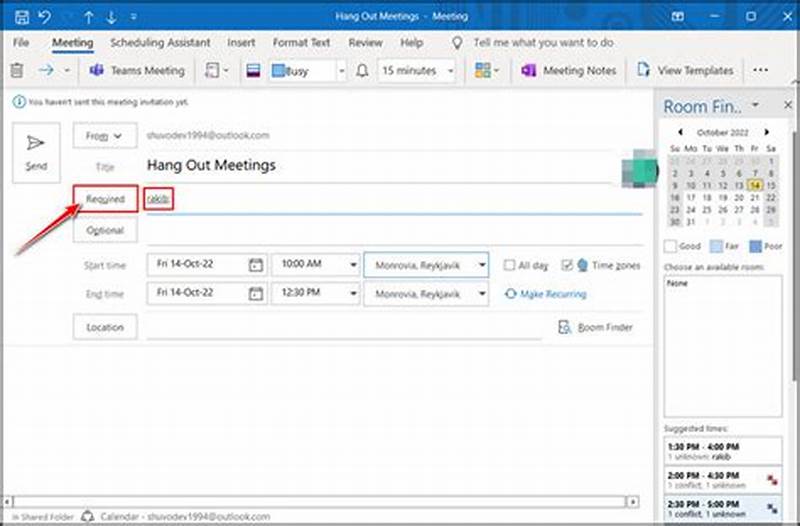Select October 31 in mini calendar

[x=691, y=222]
